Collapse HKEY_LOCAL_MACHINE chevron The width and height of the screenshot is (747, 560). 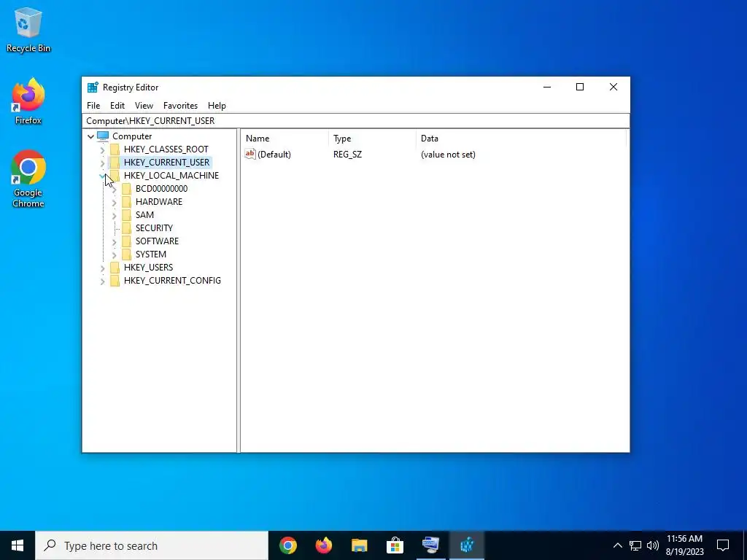point(102,176)
